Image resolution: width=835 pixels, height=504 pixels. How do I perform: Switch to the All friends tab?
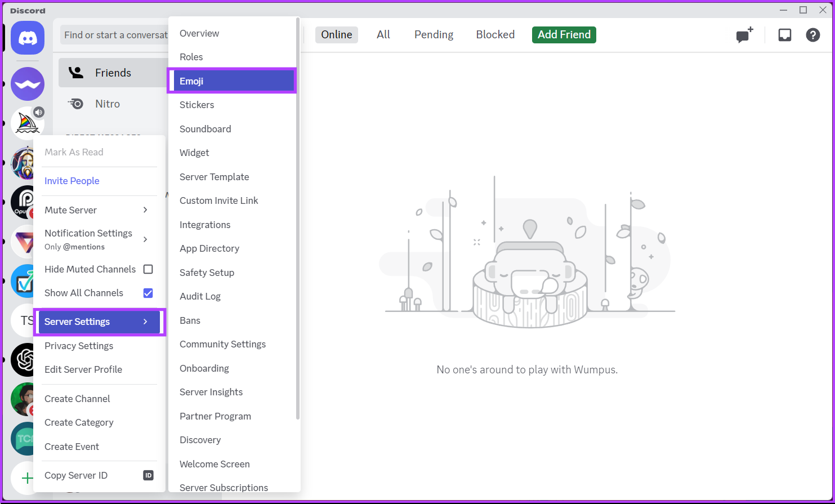tap(383, 35)
